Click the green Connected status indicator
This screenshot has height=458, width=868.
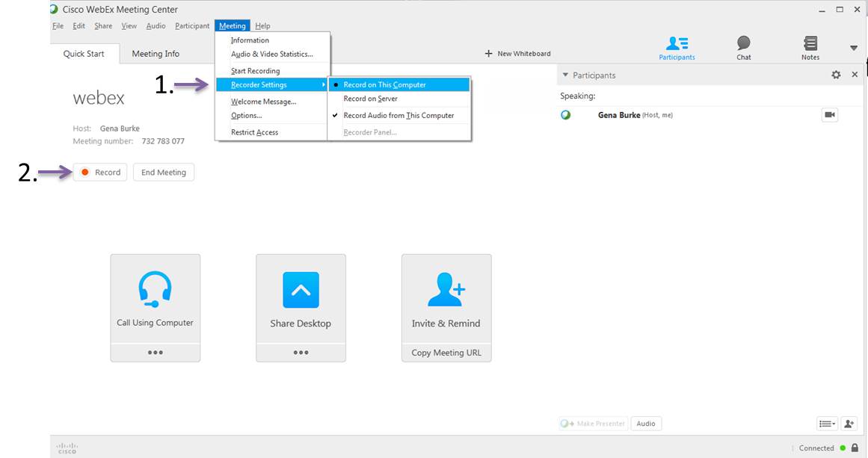[x=843, y=448]
